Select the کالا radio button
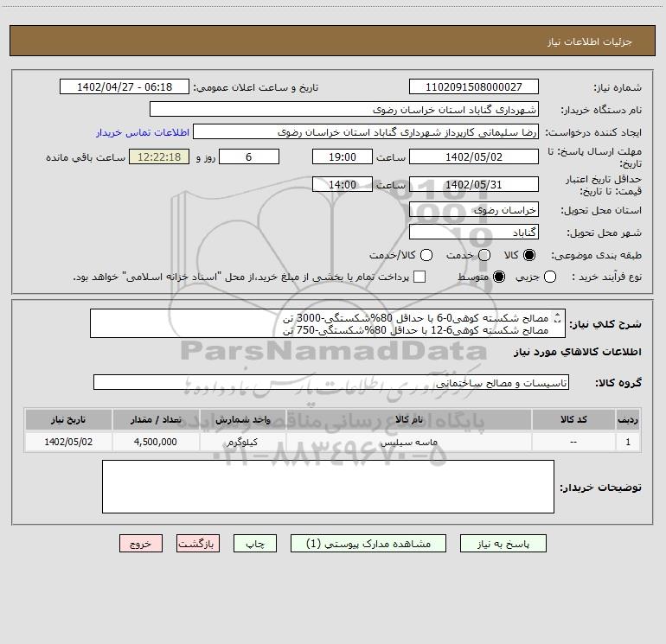This screenshot has width=666, height=644. point(529,255)
